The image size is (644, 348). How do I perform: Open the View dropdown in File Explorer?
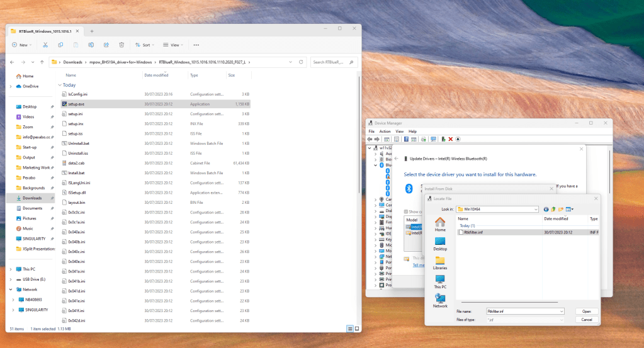(x=173, y=45)
